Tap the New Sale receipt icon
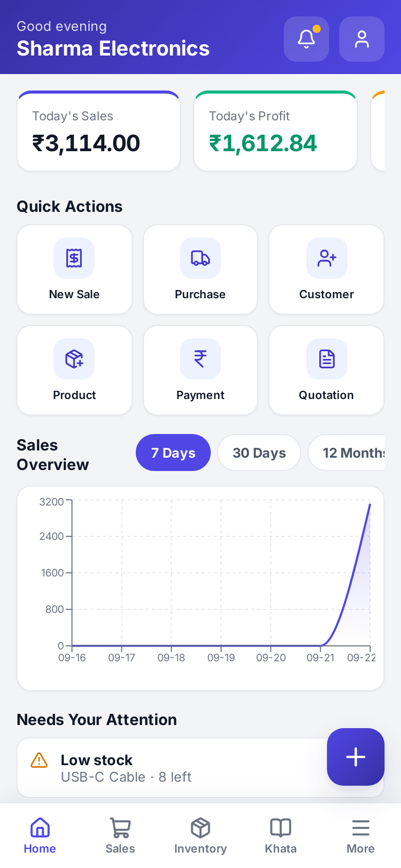Viewport: 401px width, 868px height. coord(74,258)
